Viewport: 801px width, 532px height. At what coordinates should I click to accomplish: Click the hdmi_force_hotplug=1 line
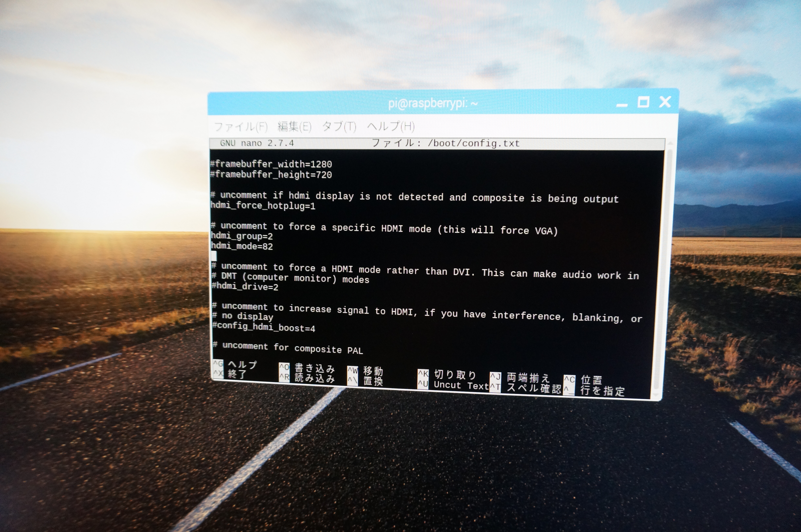[263, 206]
